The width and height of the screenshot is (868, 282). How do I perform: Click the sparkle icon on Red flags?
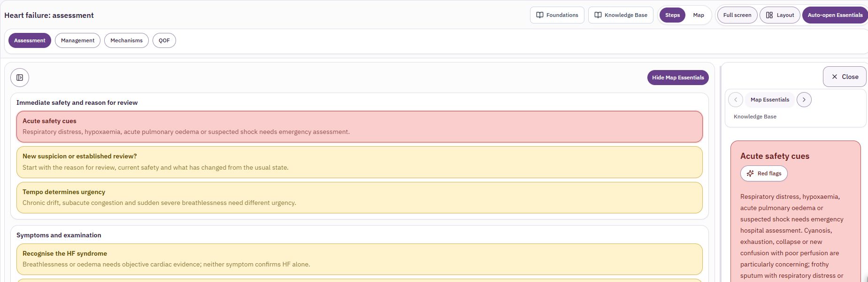750,173
